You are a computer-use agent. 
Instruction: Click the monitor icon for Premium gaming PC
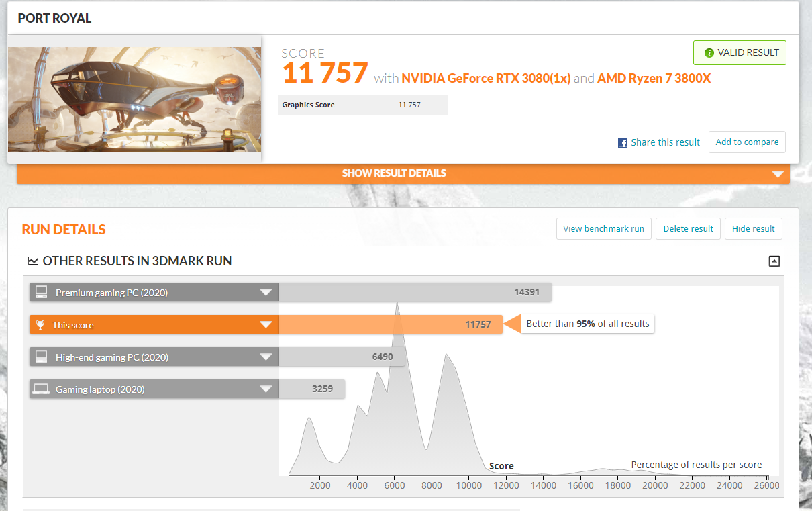click(x=41, y=292)
